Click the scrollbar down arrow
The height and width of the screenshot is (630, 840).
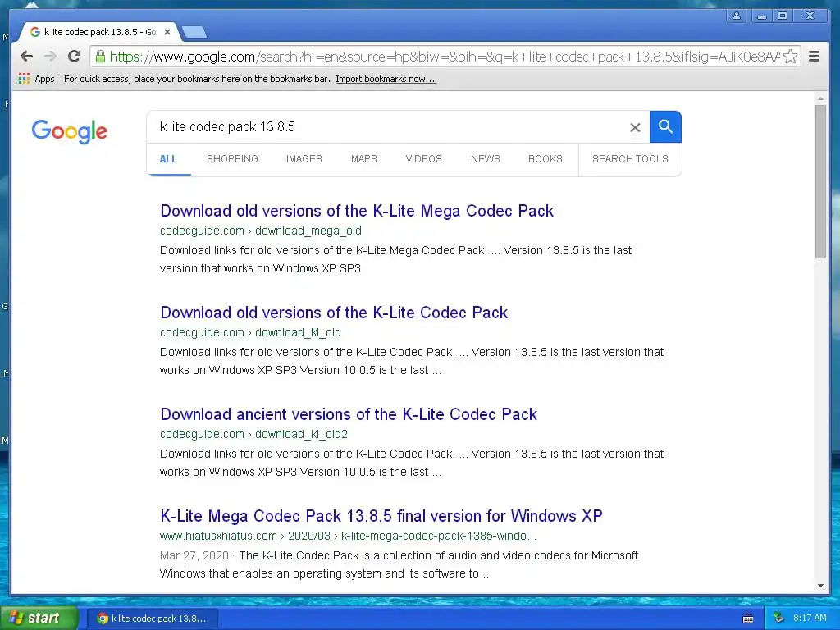tap(820, 586)
